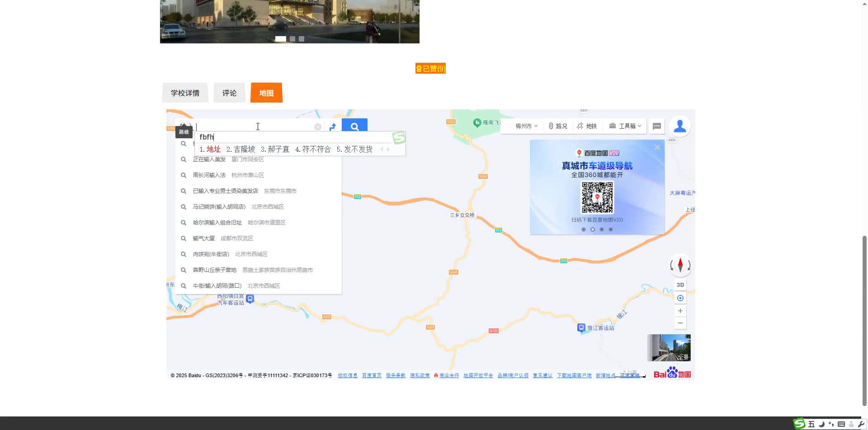
Task: Reset map orientation with the compass
Action: click(x=680, y=265)
